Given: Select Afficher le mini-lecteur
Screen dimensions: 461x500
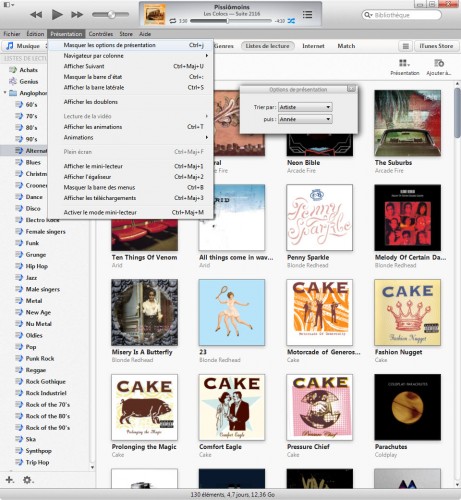Looking at the screenshot, I should coord(130,166).
